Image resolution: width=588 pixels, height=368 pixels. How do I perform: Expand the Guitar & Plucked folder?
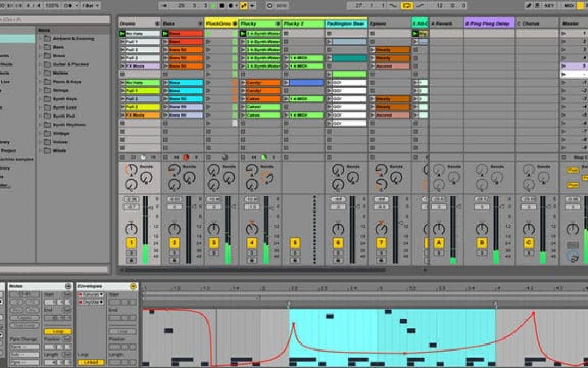40,64
